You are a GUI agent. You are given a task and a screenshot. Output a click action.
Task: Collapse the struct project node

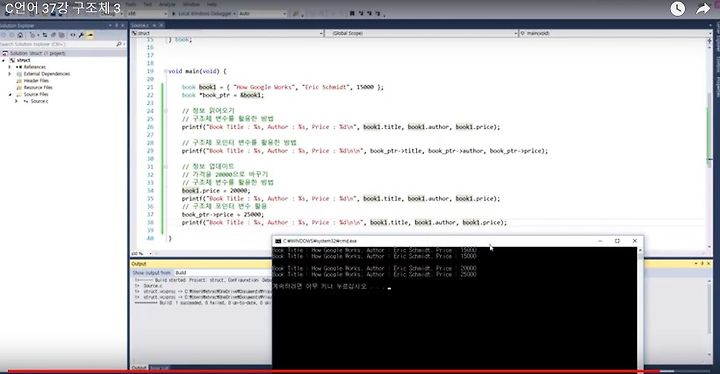4,60
